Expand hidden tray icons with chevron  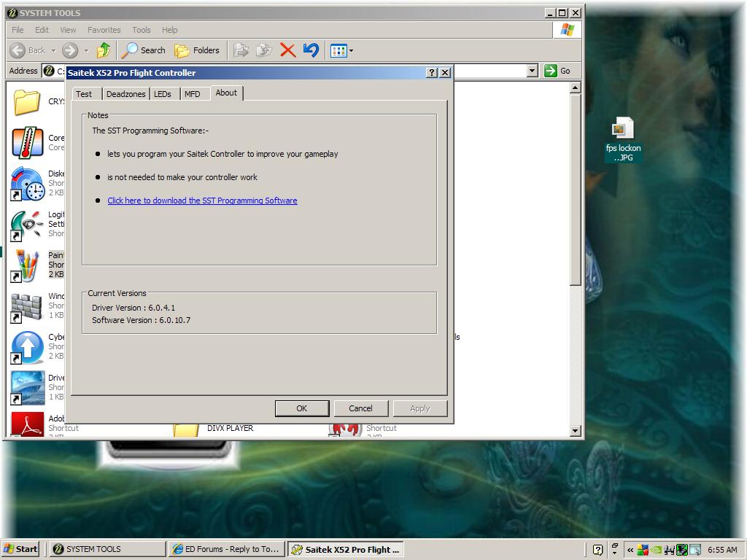630,550
